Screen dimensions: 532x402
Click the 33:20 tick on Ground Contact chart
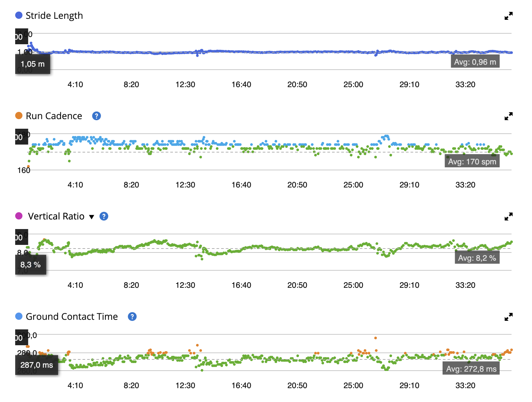coord(465,385)
